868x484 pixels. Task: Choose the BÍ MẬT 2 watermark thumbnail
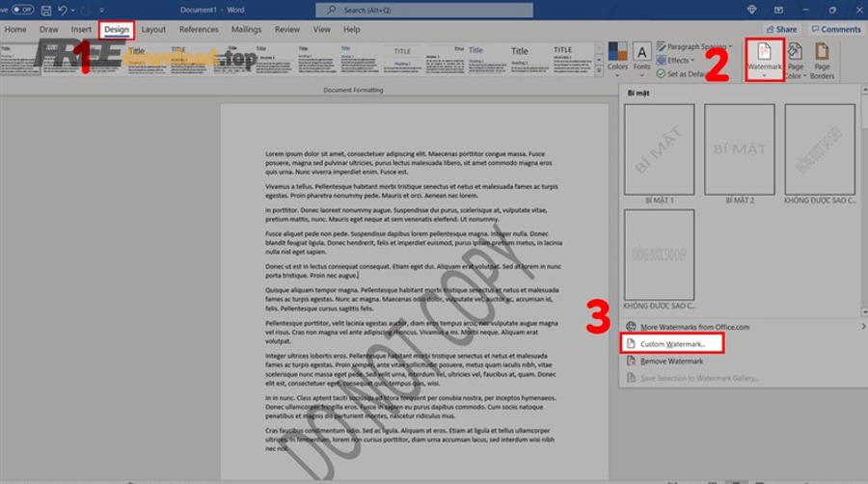point(740,149)
